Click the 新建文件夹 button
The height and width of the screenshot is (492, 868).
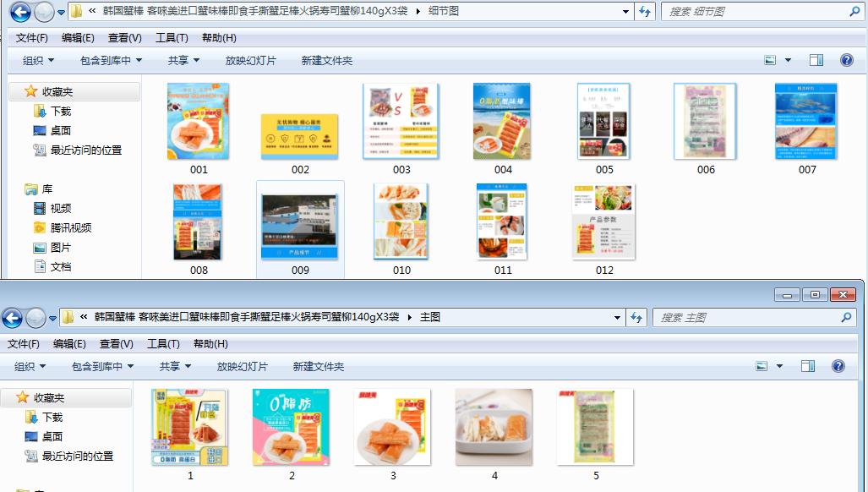[x=325, y=59]
